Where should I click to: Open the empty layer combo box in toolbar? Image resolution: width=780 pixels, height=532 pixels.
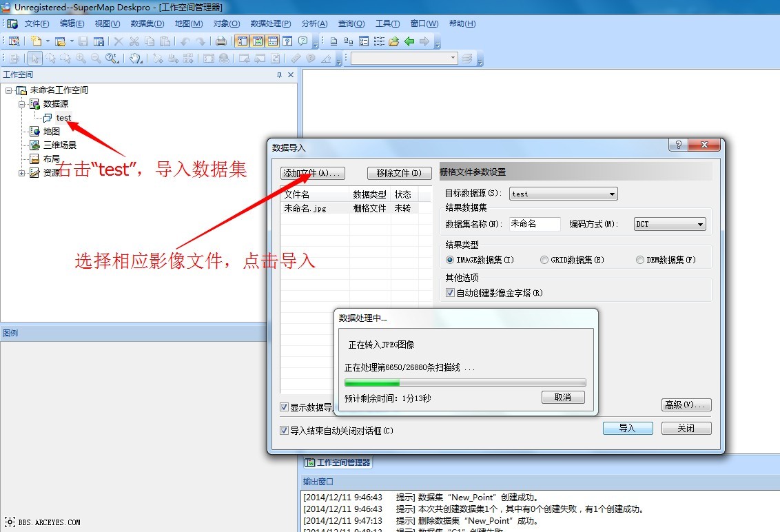[x=404, y=58]
